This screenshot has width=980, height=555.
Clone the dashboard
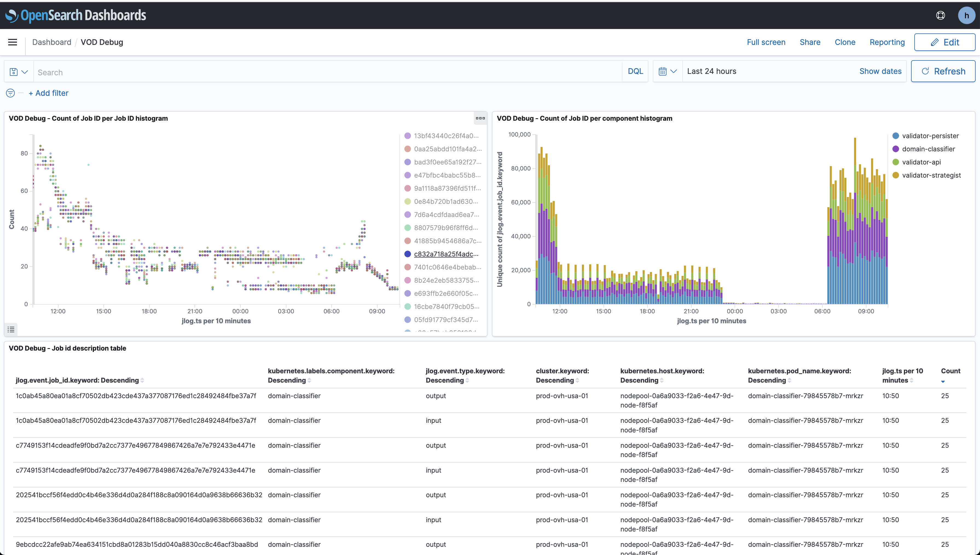(845, 42)
